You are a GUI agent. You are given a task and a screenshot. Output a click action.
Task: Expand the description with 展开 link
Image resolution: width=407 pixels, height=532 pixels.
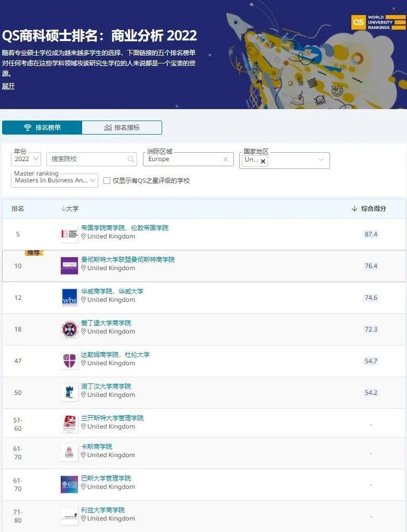[8, 86]
